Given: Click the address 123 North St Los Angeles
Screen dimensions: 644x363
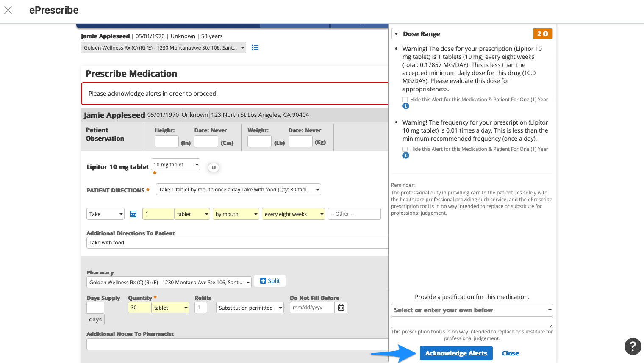Looking at the screenshot, I should (260, 115).
